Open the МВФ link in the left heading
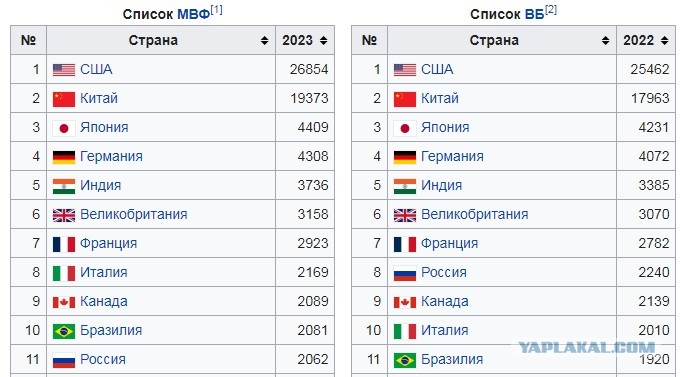Screen dimensions: 681x377 coord(194,14)
